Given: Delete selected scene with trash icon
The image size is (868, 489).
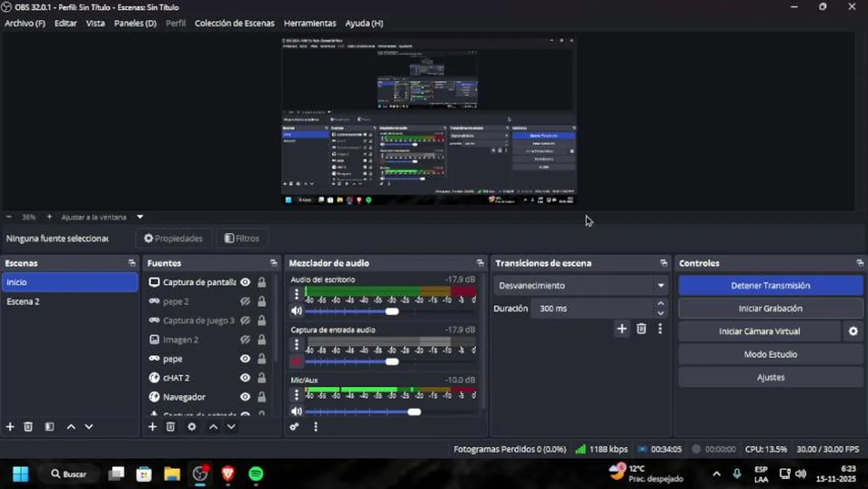Looking at the screenshot, I should pos(28,427).
